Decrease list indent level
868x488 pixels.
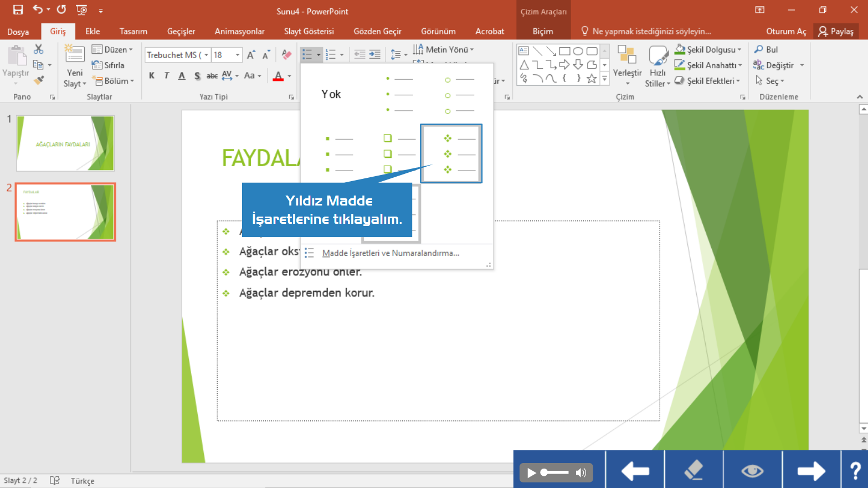[x=359, y=54]
